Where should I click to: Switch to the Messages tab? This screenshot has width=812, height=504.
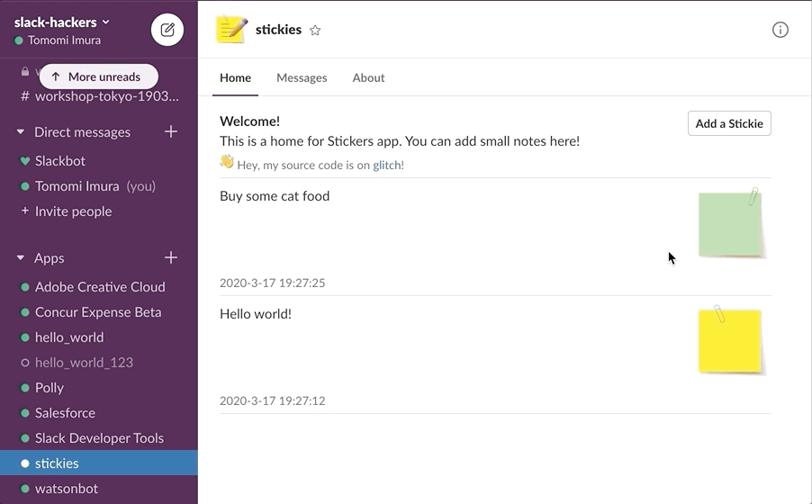302,78
